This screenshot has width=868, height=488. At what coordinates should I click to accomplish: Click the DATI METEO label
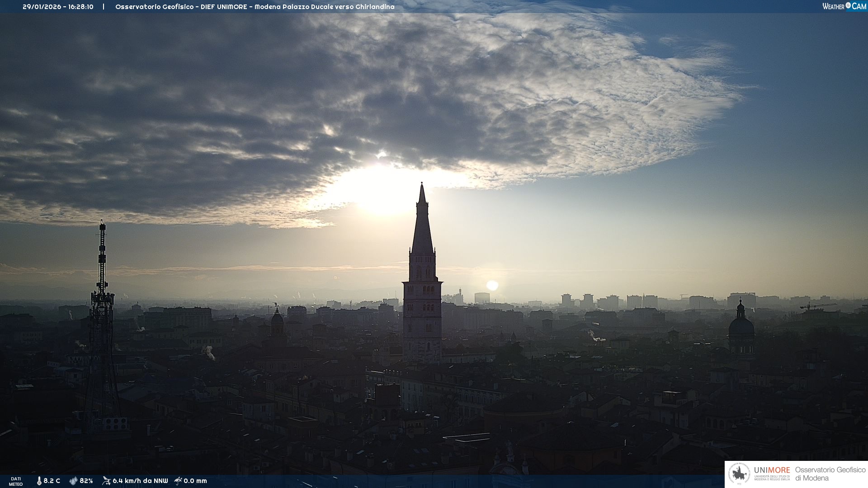[x=16, y=481]
